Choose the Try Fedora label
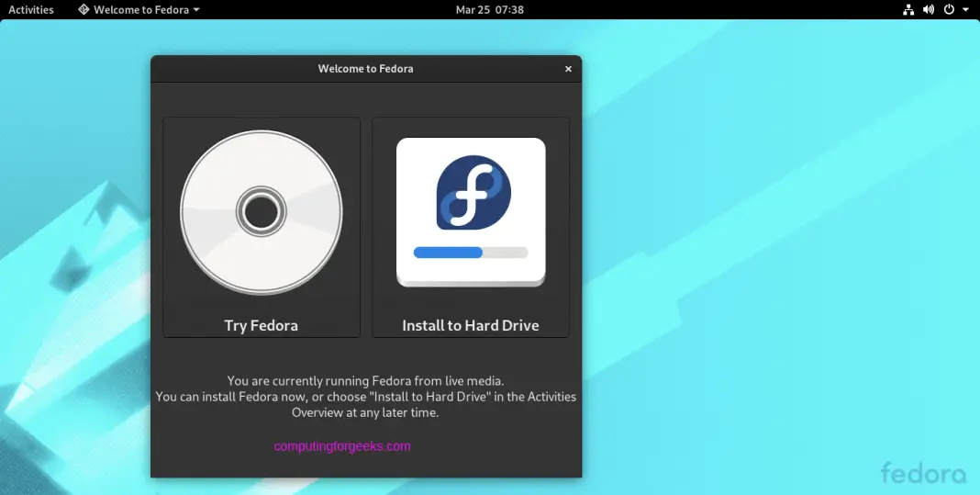The height and width of the screenshot is (495, 980). [262, 325]
